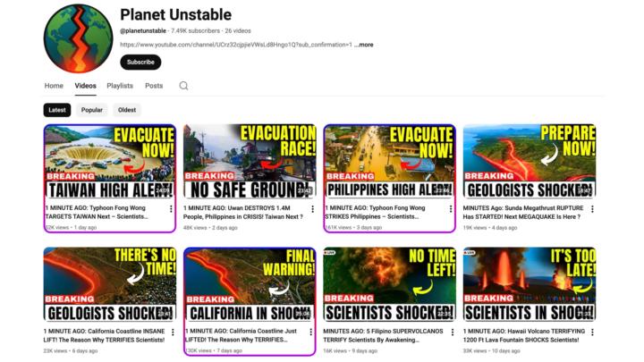
Task: Open the Posts tab
Action: pyautogui.click(x=154, y=86)
